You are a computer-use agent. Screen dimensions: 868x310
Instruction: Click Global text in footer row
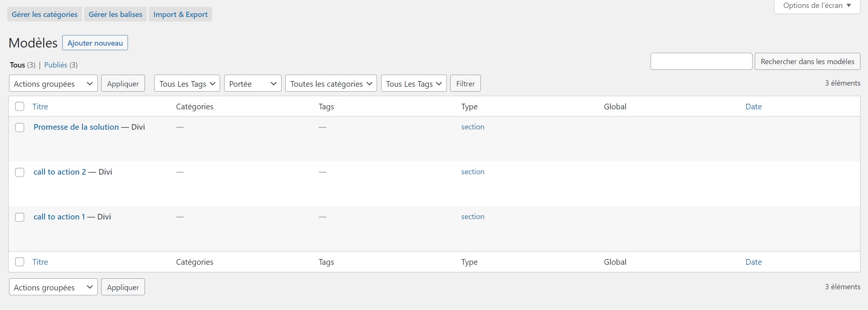[x=615, y=262]
